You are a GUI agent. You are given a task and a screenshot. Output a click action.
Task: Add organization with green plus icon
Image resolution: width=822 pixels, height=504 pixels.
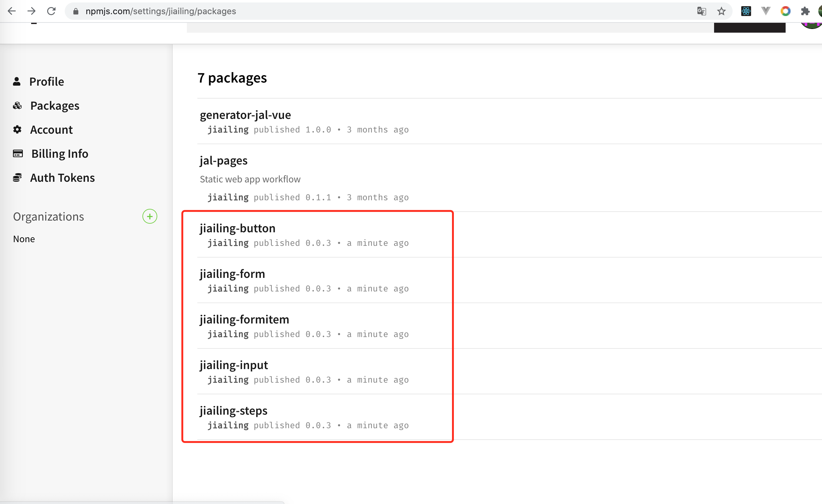[150, 217]
